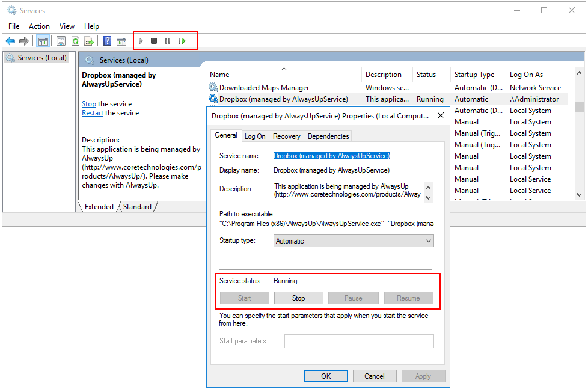Viewport: 588px width, 389px height.
Task: Click the Start parameters input field
Action: (359, 341)
